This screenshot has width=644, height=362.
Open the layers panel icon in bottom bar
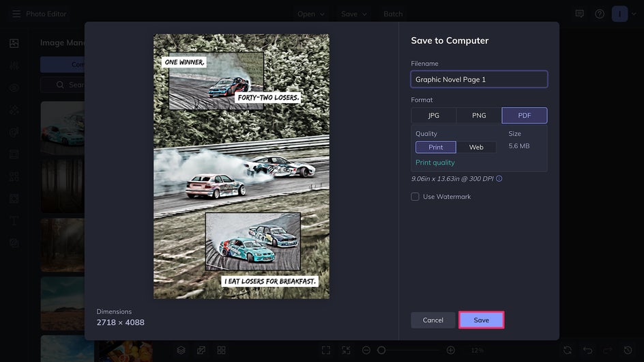click(x=181, y=350)
